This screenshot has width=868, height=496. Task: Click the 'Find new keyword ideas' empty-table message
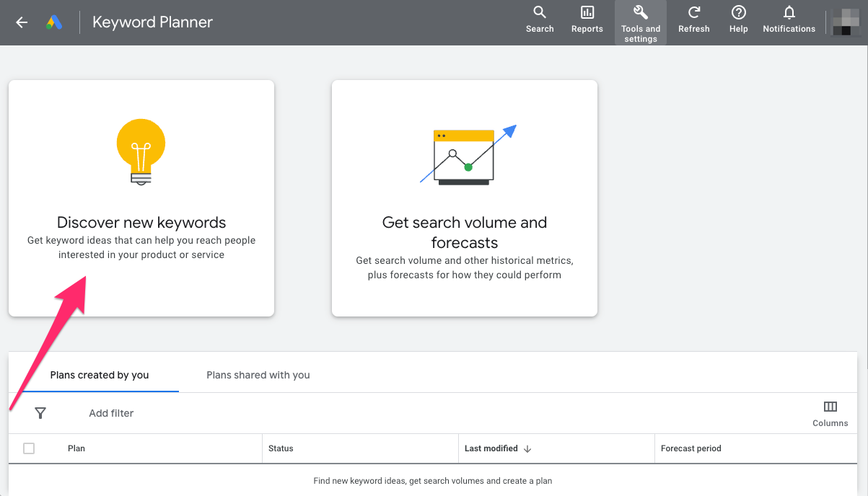[x=433, y=481]
